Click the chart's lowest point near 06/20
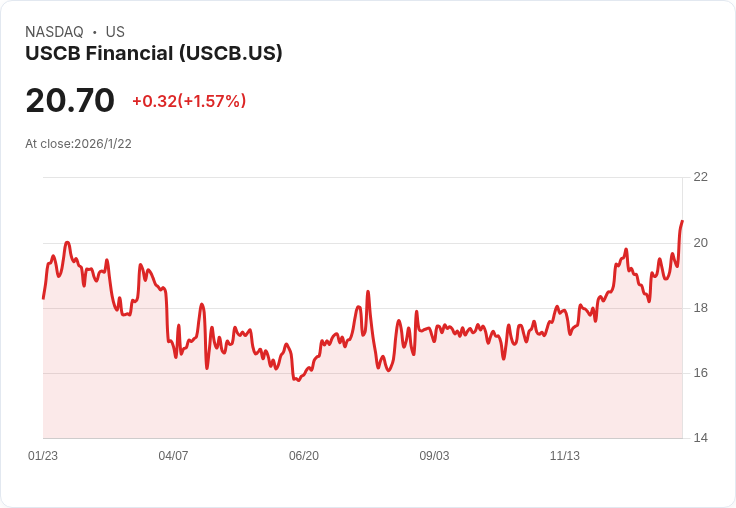The width and height of the screenshot is (736, 508). point(299,380)
